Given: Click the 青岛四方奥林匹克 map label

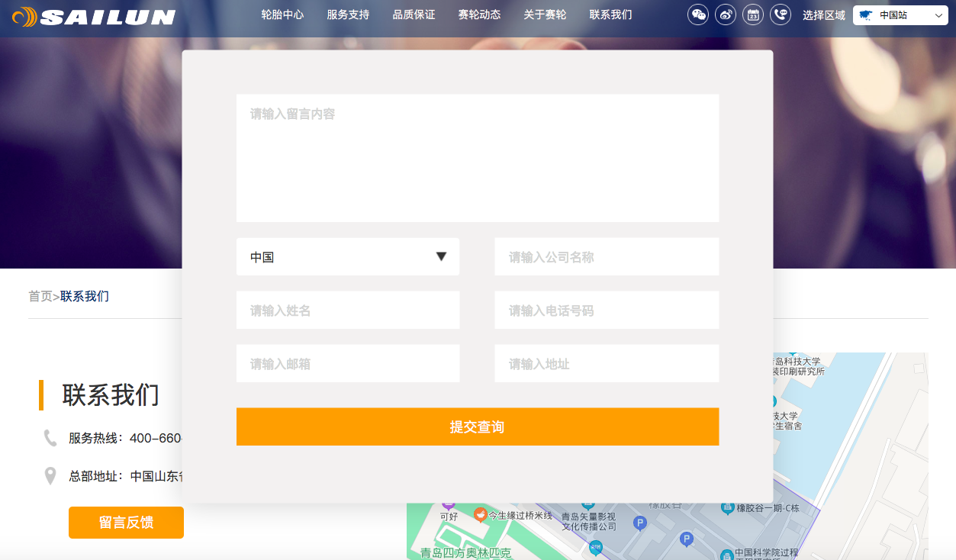Looking at the screenshot, I should (465, 553).
